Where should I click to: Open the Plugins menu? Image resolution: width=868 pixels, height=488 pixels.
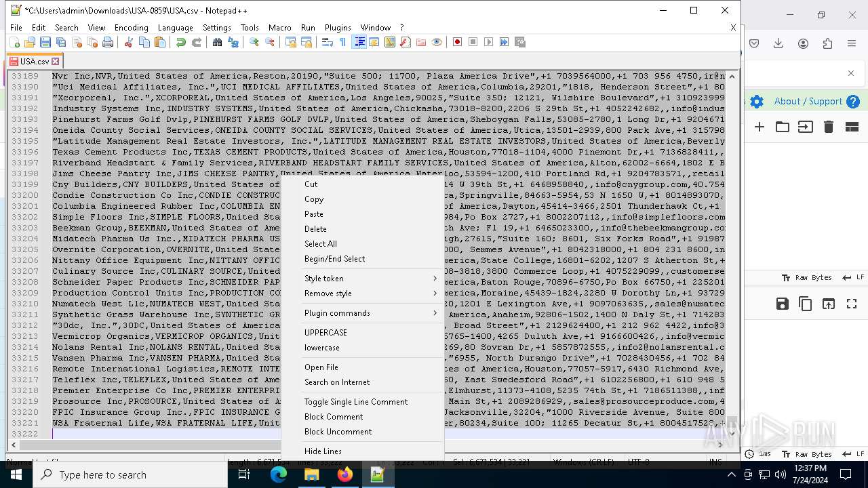pyautogui.click(x=338, y=28)
